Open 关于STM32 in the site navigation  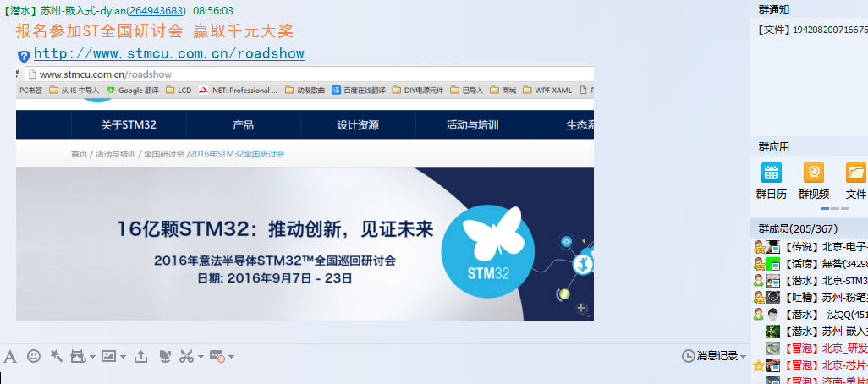click(129, 125)
